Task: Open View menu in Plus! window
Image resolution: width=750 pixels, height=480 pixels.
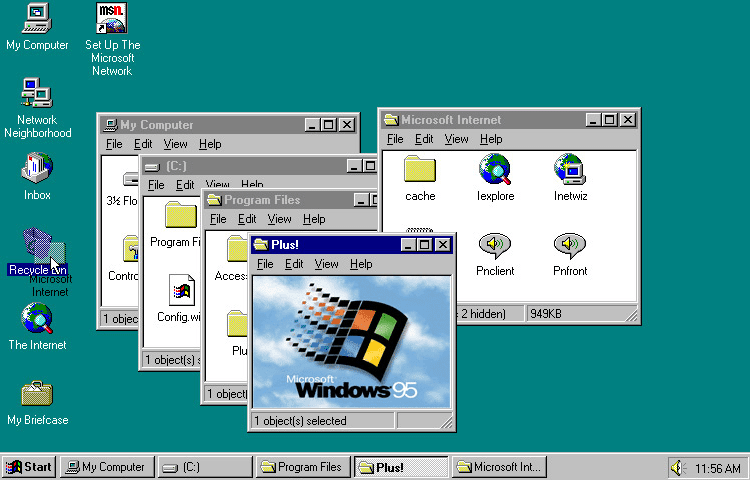Action: click(326, 264)
